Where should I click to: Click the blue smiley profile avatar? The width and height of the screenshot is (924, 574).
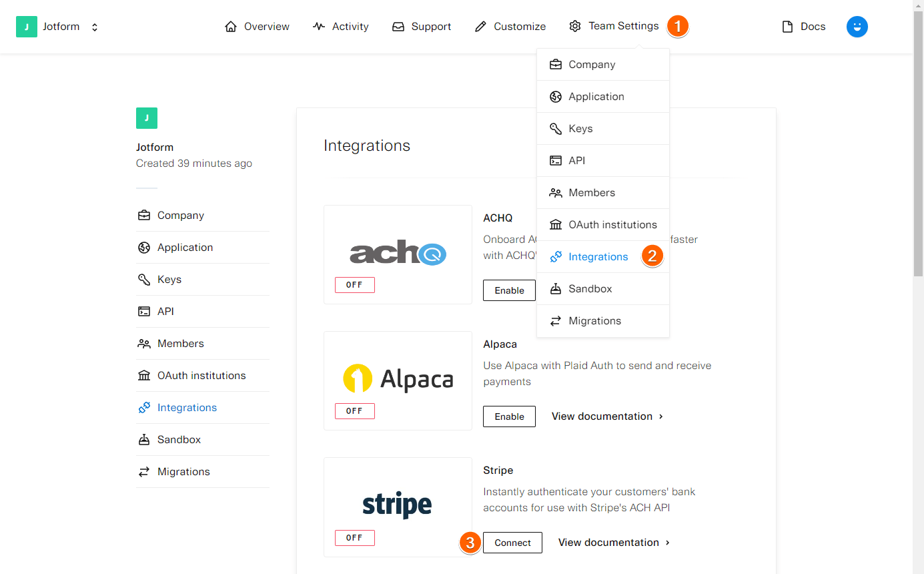pos(857,27)
